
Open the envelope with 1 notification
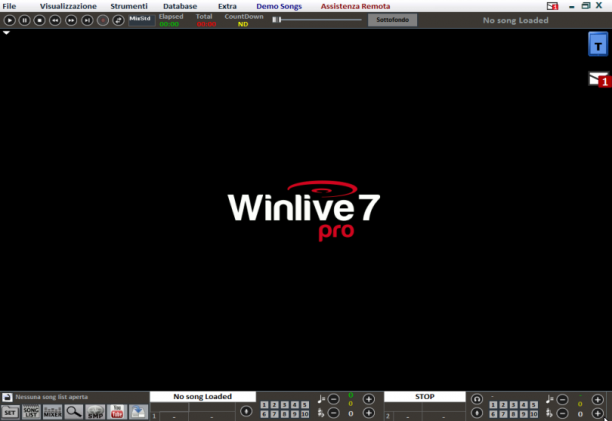point(600,79)
